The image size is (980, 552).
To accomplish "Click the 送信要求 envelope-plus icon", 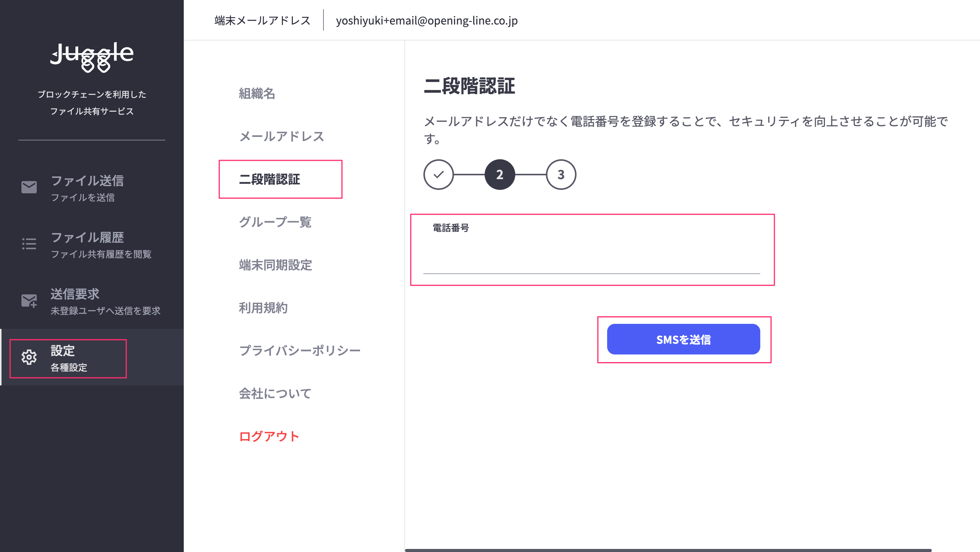I will (29, 301).
